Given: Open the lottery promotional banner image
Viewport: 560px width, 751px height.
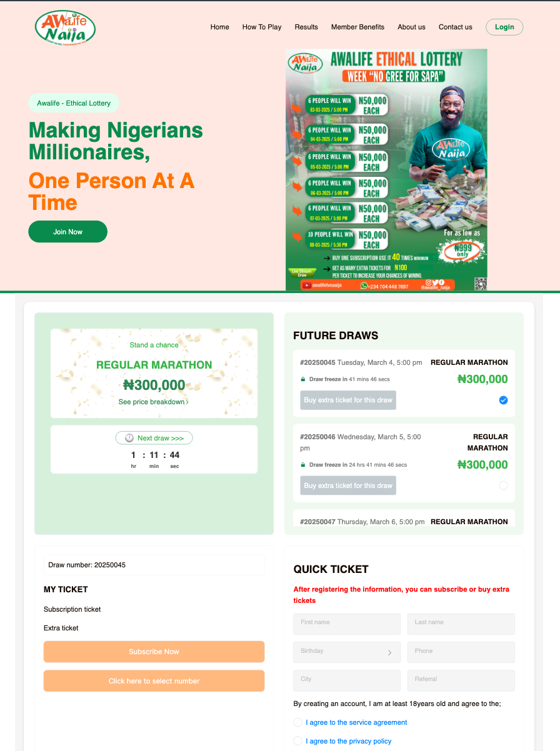Looking at the screenshot, I should [x=386, y=170].
